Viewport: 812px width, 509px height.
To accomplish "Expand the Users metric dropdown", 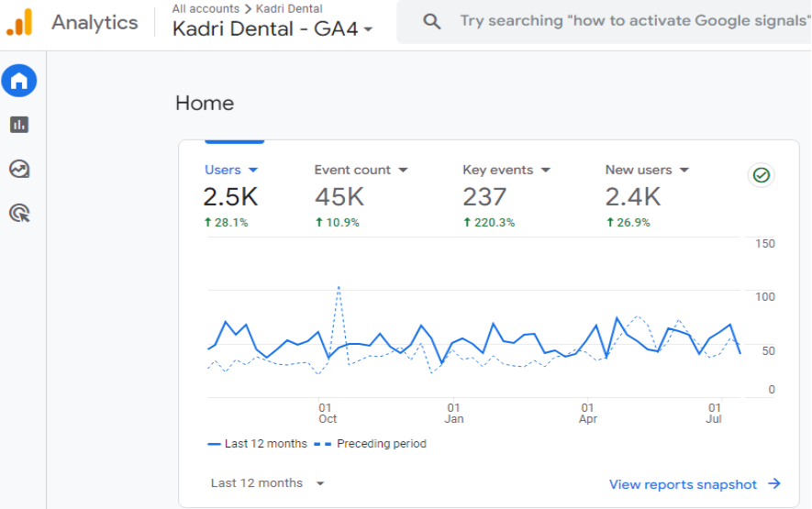I will coord(253,170).
